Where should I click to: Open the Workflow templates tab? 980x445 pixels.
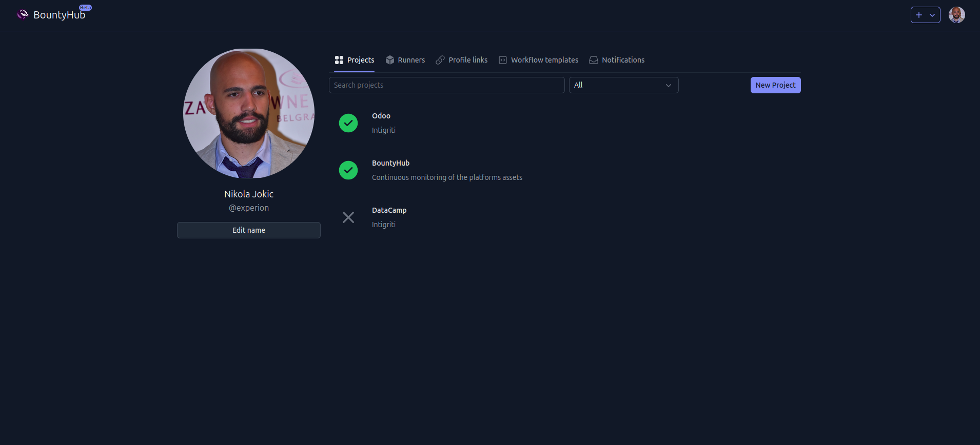[x=539, y=60]
